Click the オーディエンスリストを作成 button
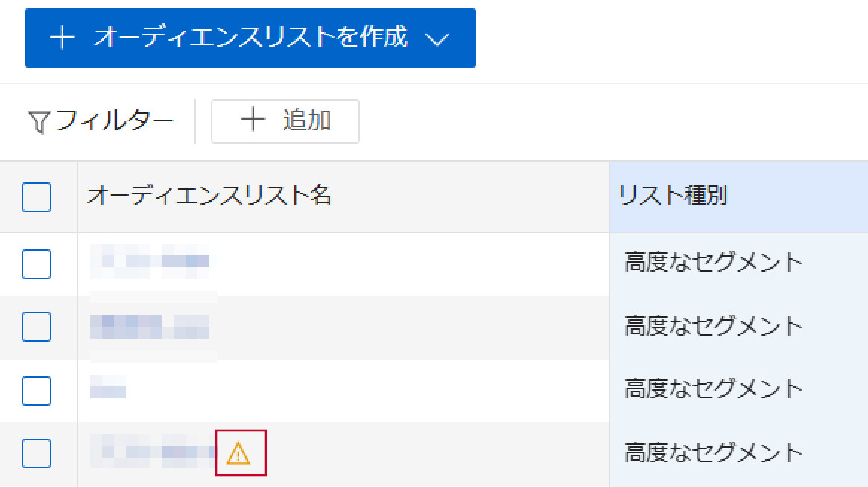The image size is (868, 487). tap(250, 38)
